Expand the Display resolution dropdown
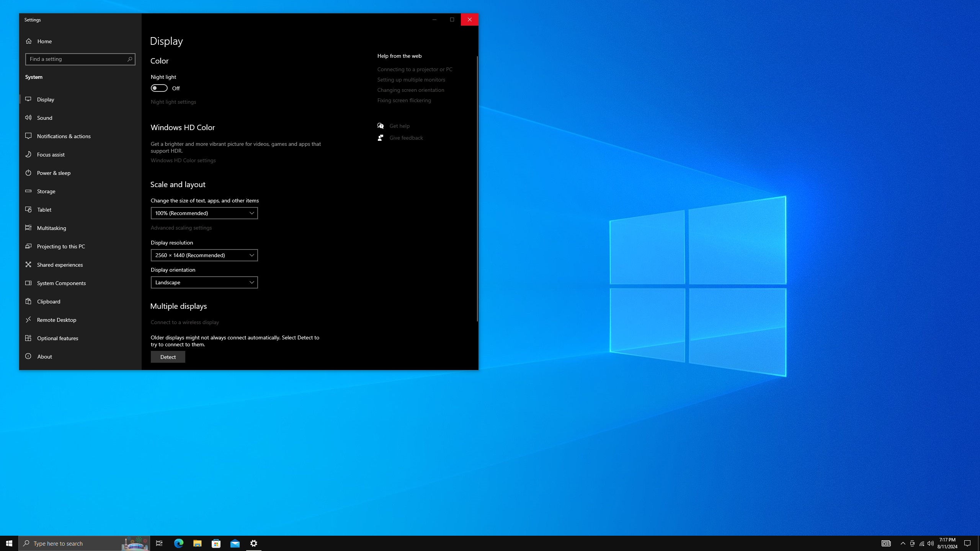The height and width of the screenshot is (551, 980). tap(204, 255)
